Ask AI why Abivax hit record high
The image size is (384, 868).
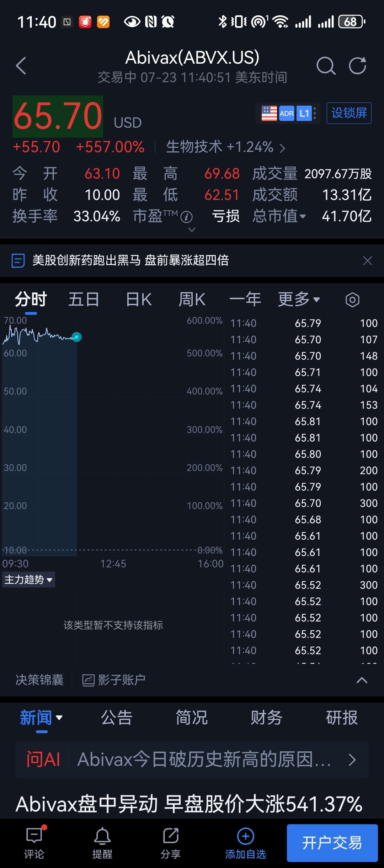(192, 760)
